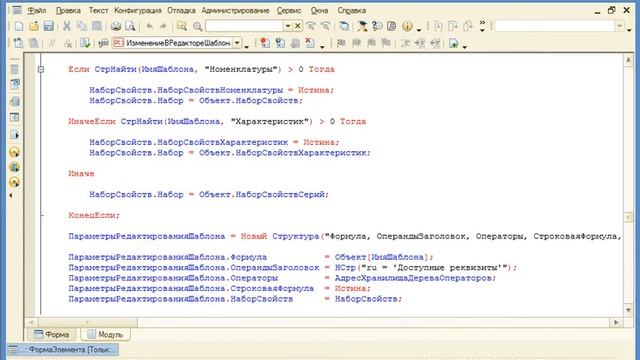640x360 pixels.
Task: Clear the search field with the X button
Action: [x=298, y=26]
